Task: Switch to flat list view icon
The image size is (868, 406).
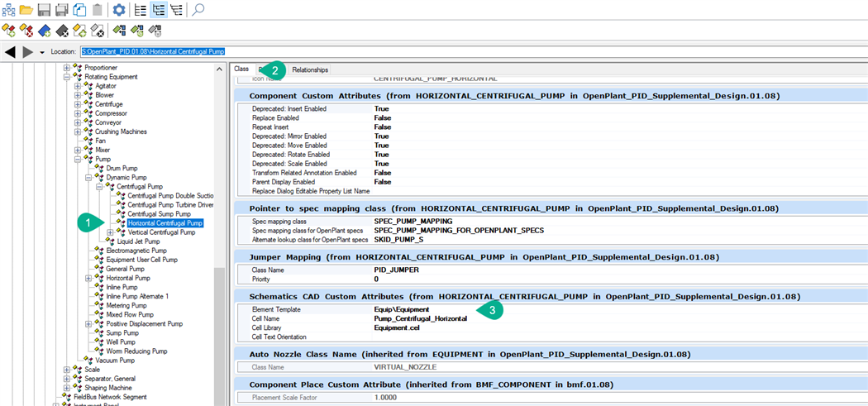Action: (141, 9)
